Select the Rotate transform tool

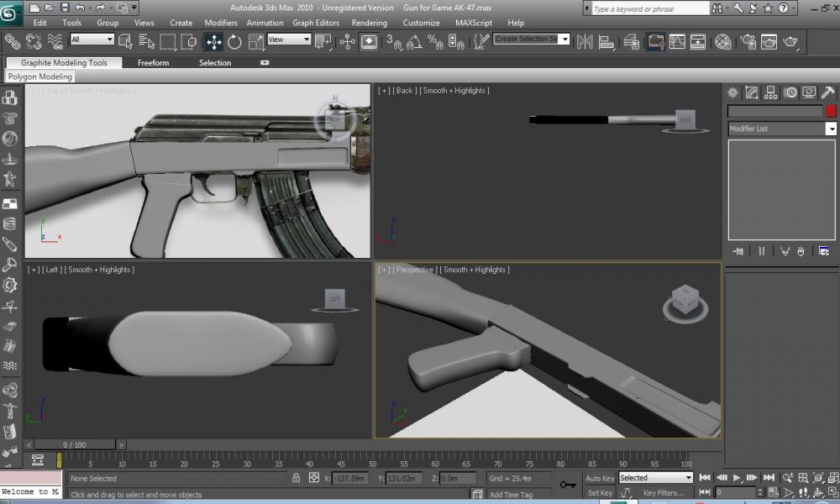(x=234, y=41)
